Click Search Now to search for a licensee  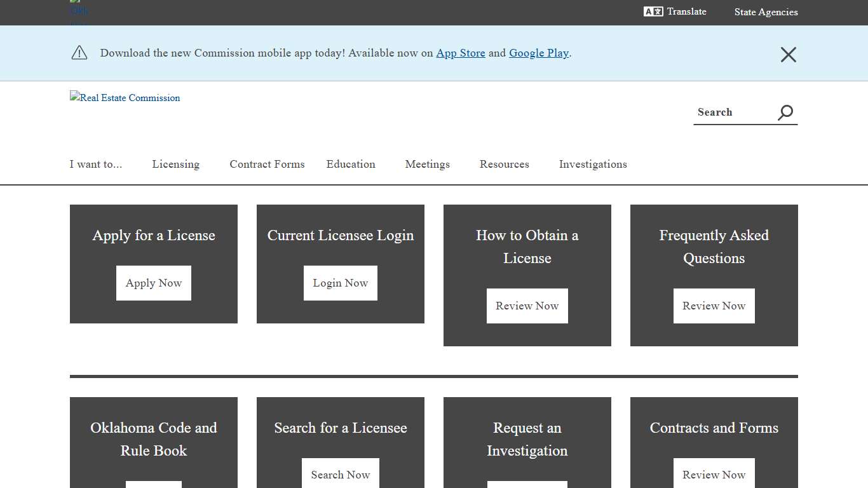pyautogui.click(x=340, y=475)
